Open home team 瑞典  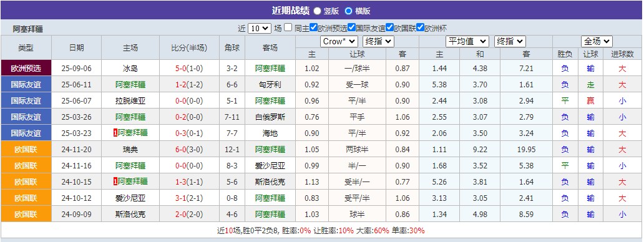[130, 150]
